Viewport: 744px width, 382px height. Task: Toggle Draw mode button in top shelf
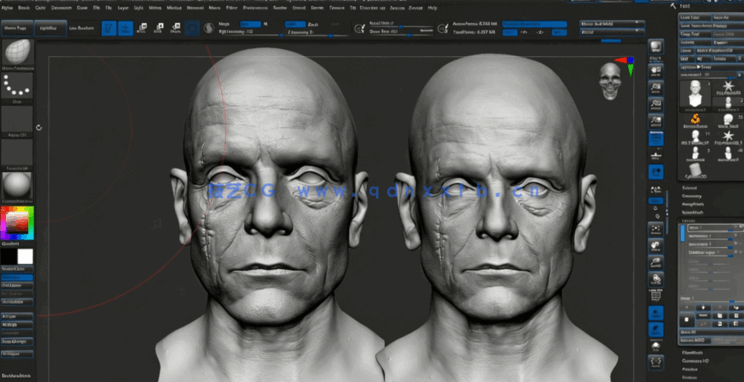125,28
